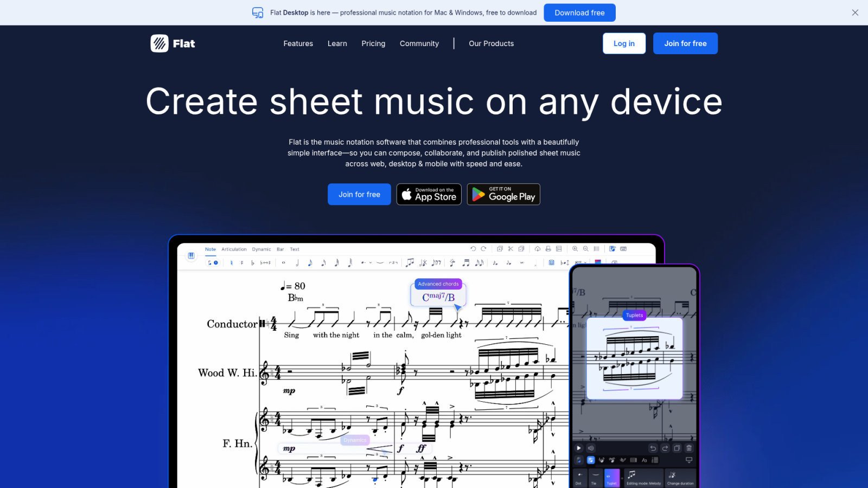Click the Advanced chords tooltip label
The width and height of the screenshot is (868, 488).
[438, 284]
